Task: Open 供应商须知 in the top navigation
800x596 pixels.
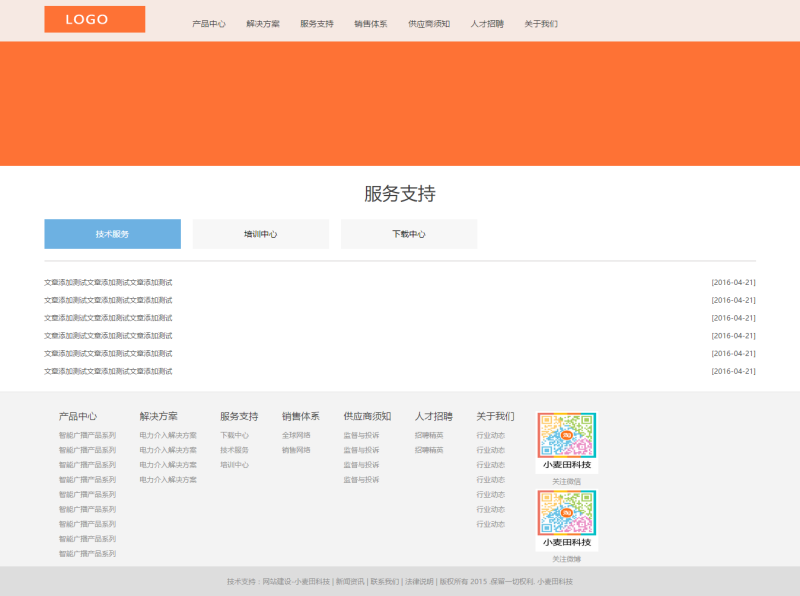Action: pos(429,24)
